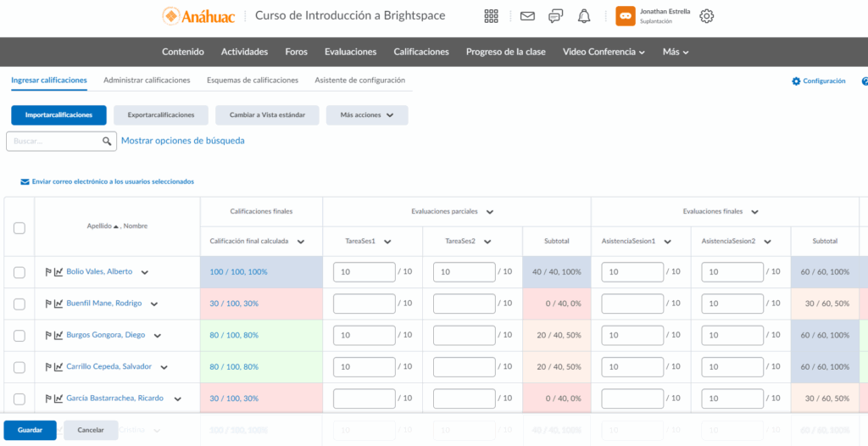Expand the Evaluaciones parciales category menu

point(490,212)
